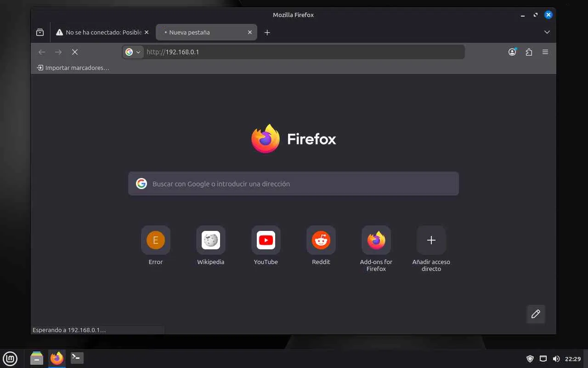Viewport: 588px width, 368px height.
Task: Open the Firefox View tab list icon
Action: click(x=40, y=32)
